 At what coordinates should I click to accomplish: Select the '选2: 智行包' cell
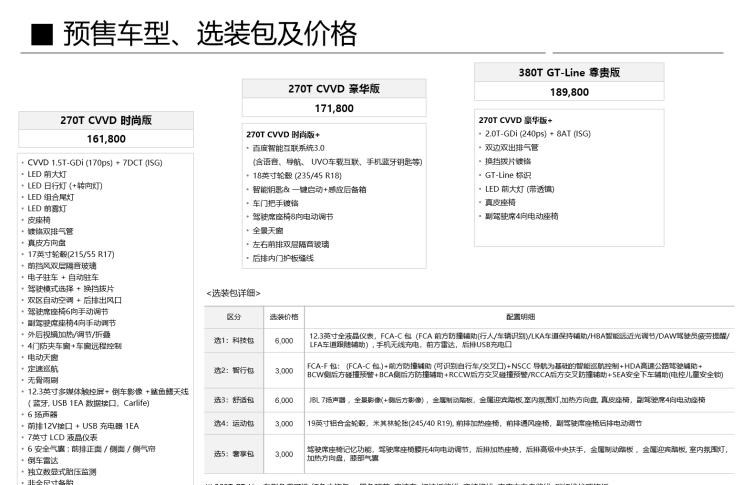click(x=233, y=371)
